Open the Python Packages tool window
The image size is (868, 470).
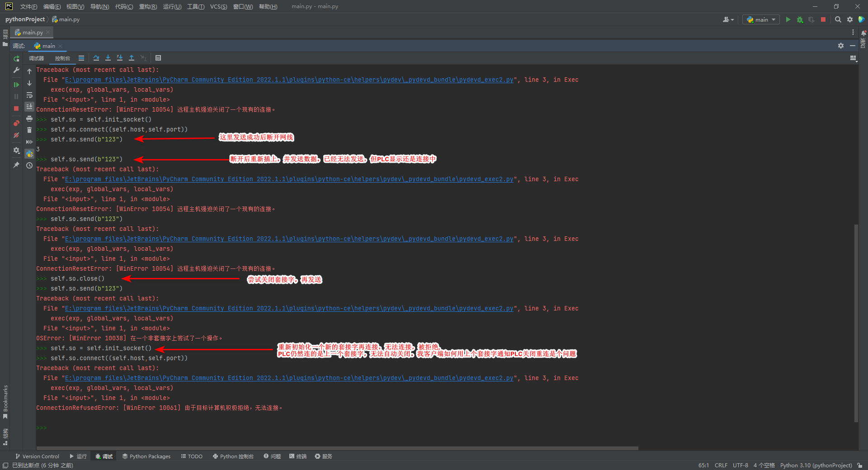[x=146, y=456]
